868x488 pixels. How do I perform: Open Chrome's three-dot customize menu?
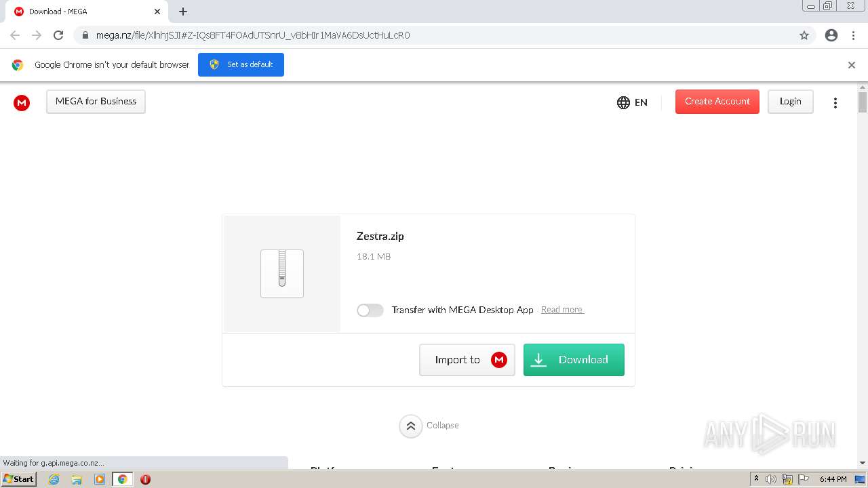854,35
